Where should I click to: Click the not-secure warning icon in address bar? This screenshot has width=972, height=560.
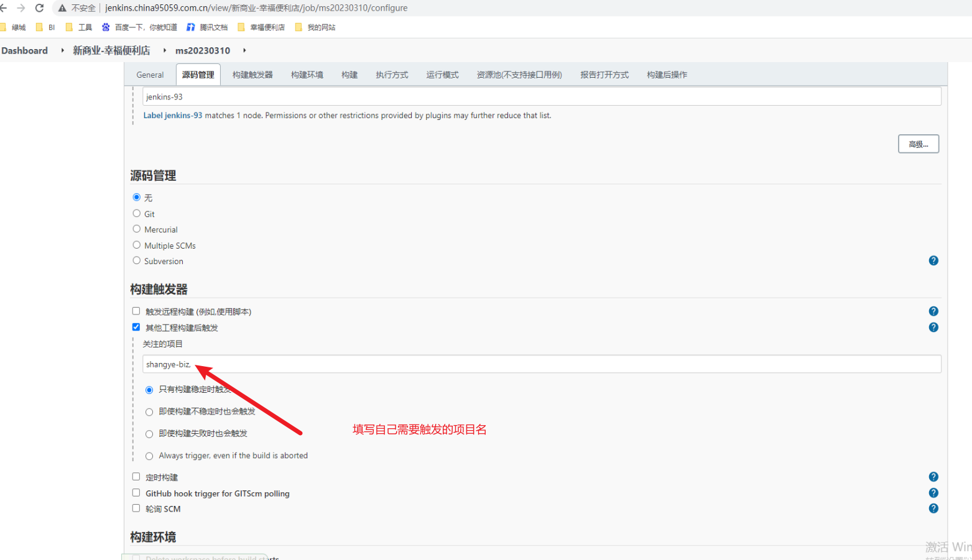[x=62, y=8]
